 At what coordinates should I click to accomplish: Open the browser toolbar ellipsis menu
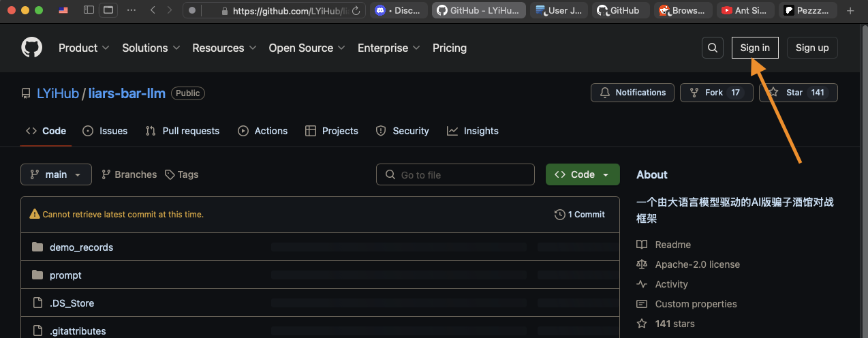click(x=131, y=10)
